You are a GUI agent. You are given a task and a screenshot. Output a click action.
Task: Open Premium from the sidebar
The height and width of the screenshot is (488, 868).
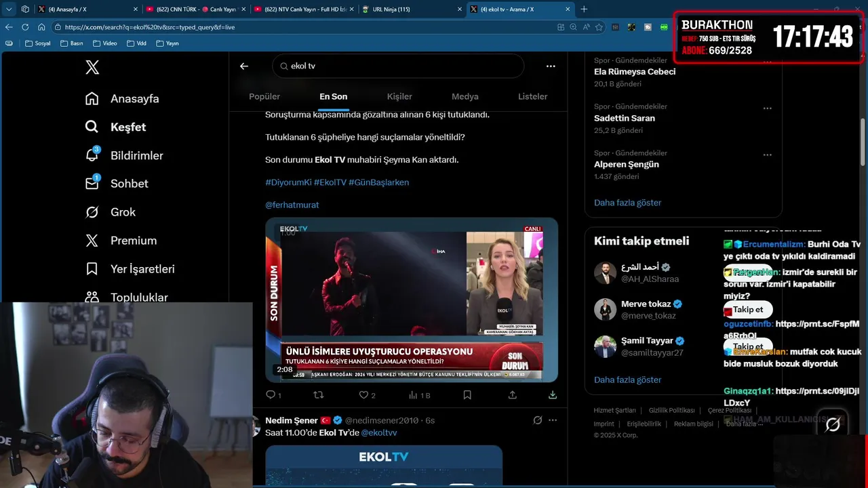coord(121,241)
